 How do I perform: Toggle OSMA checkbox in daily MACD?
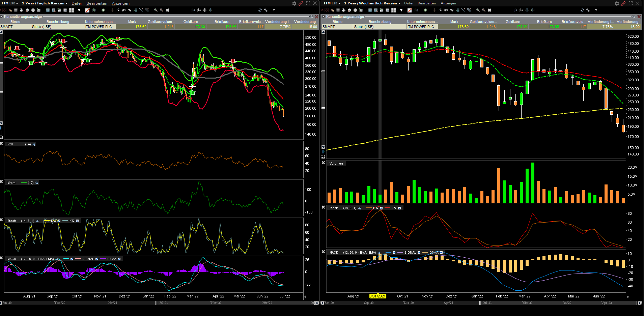119,259
